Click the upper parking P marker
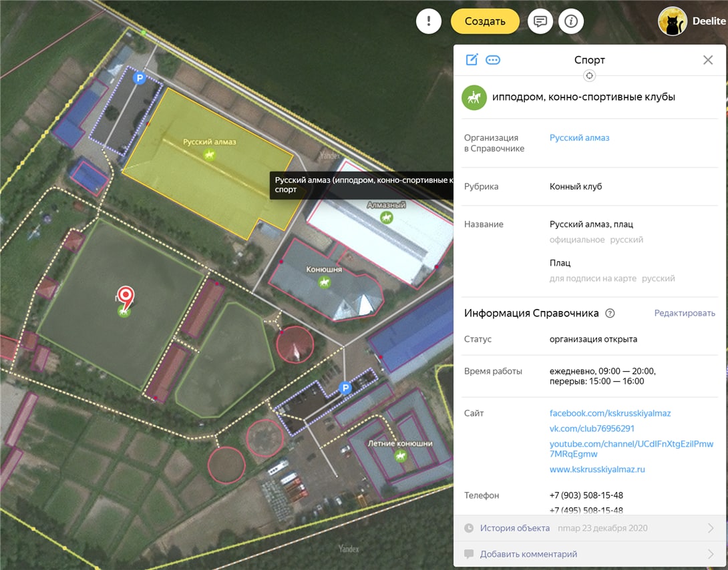This screenshot has width=728, height=570. tap(140, 78)
